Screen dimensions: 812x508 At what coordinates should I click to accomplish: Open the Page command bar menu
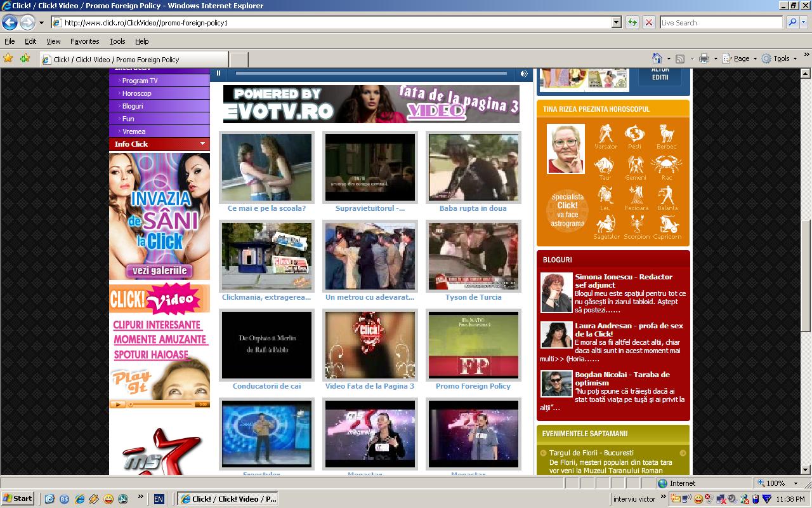point(740,58)
